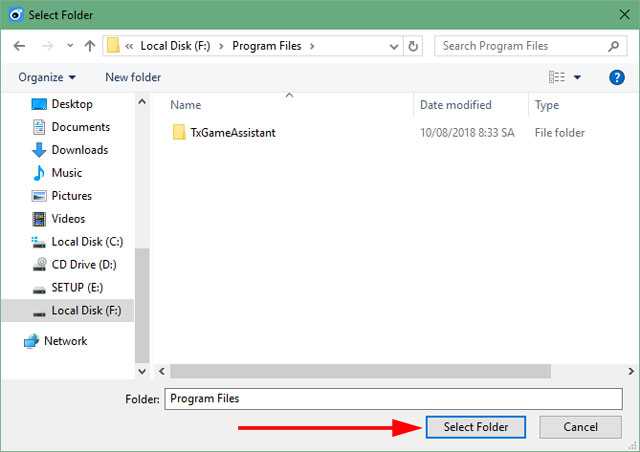The image size is (640, 452).
Task: Click the horizontal scrollbar thumb
Action: point(360,371)
